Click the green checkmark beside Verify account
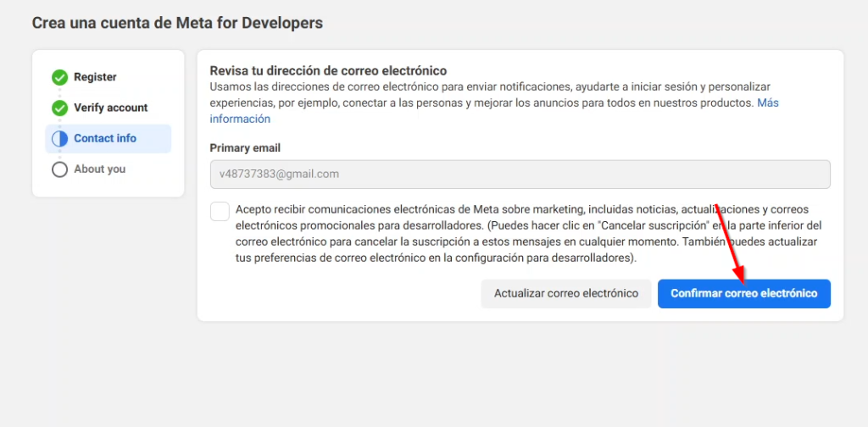This screenshot has height=427, width=868. [60, 108]
